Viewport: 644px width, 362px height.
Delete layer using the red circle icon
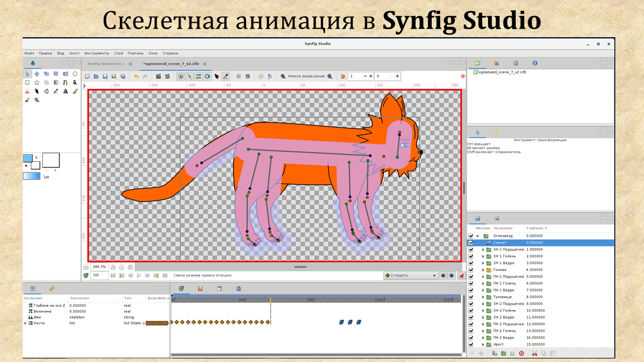tap(521, 353)
